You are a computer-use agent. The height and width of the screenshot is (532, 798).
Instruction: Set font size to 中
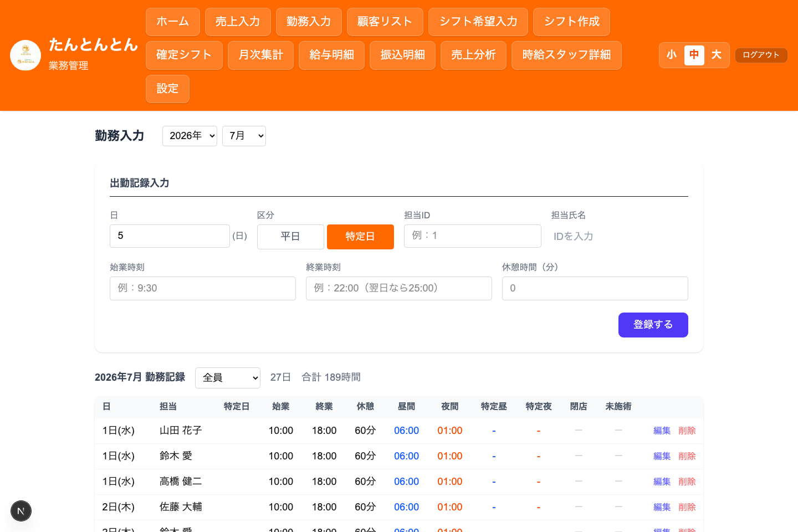694,55
